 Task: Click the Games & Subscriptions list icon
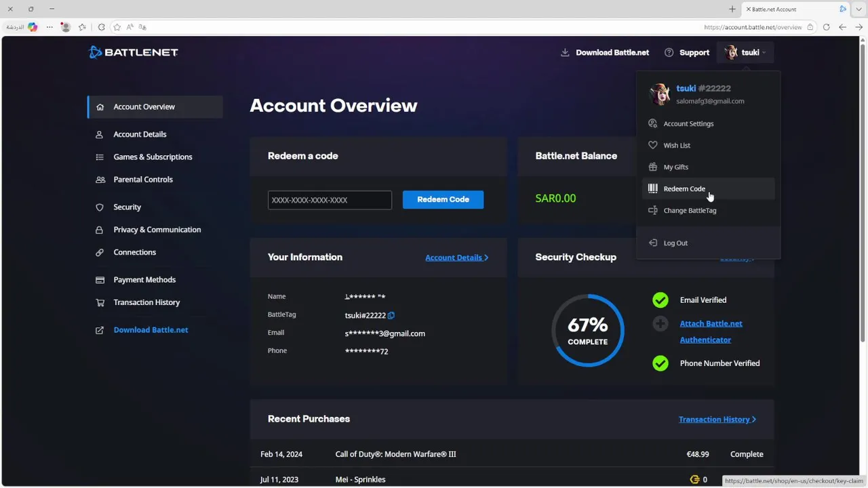click(x=100, y=157)
